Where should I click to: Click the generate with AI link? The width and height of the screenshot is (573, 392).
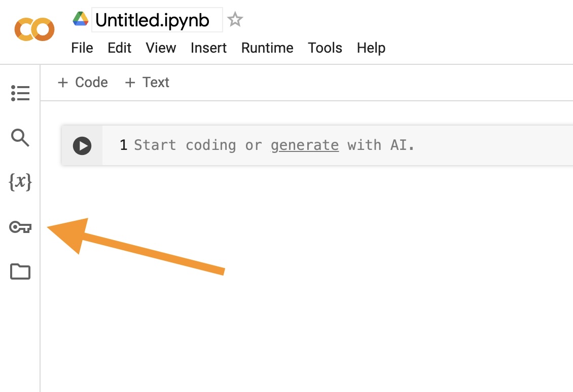click(x=304, y=145)
